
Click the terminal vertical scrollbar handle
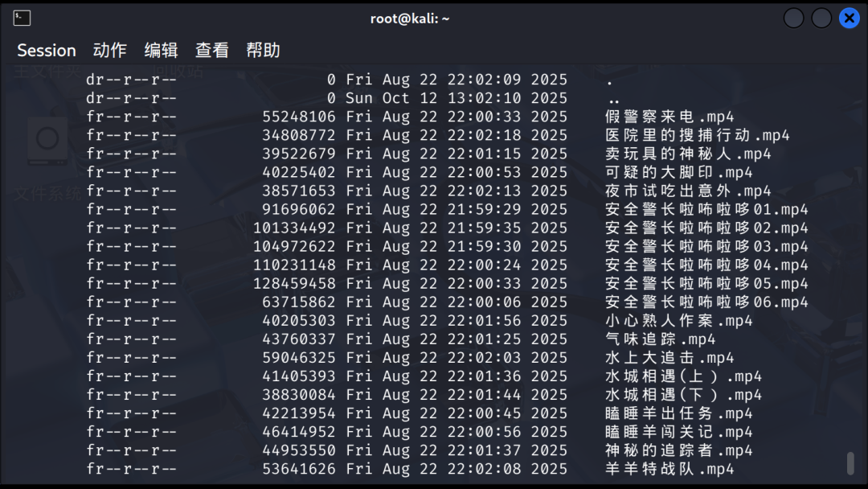pyautogui.click(x=850, y=463)
